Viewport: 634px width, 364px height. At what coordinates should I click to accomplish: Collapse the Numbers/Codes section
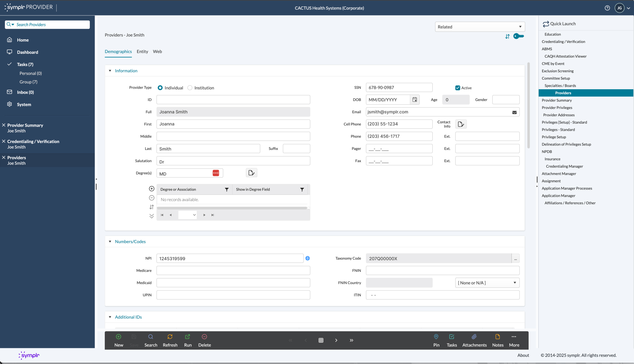coord(110,242)
